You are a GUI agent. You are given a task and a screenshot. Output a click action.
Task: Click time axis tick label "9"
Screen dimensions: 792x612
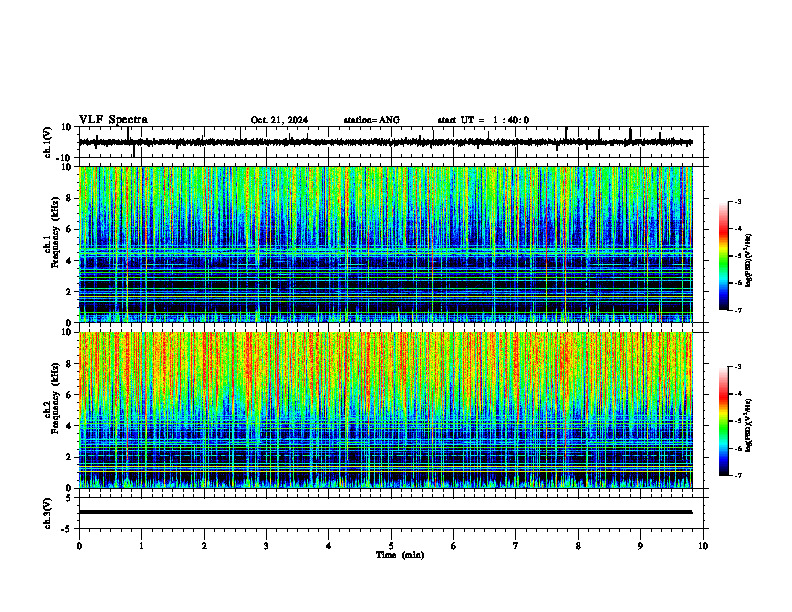[640, 546]
